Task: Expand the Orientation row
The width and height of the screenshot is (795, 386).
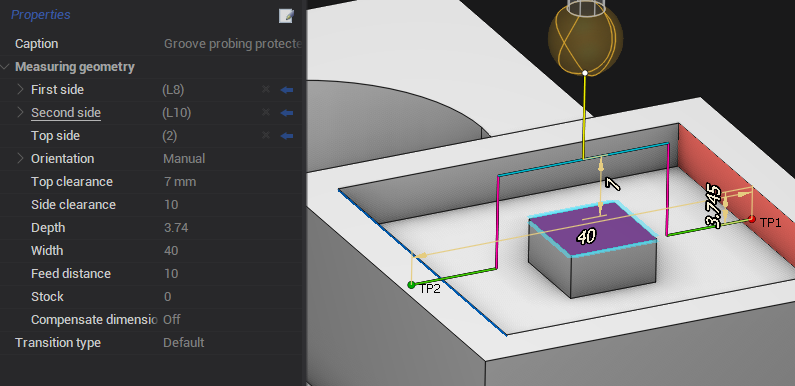Action: (20, 158)
